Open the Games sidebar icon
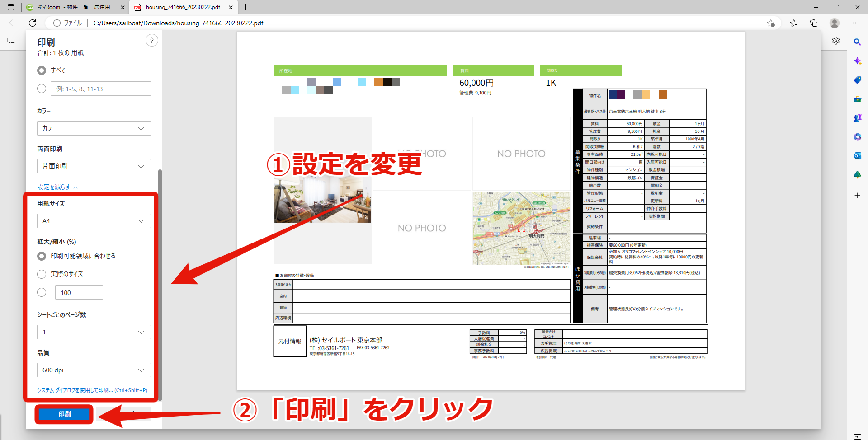Viewport: 868px width, 440px height. [857, 118]
